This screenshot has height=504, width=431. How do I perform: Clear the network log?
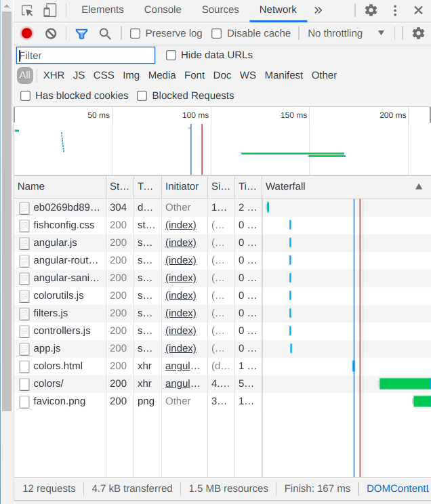[51, 33]
